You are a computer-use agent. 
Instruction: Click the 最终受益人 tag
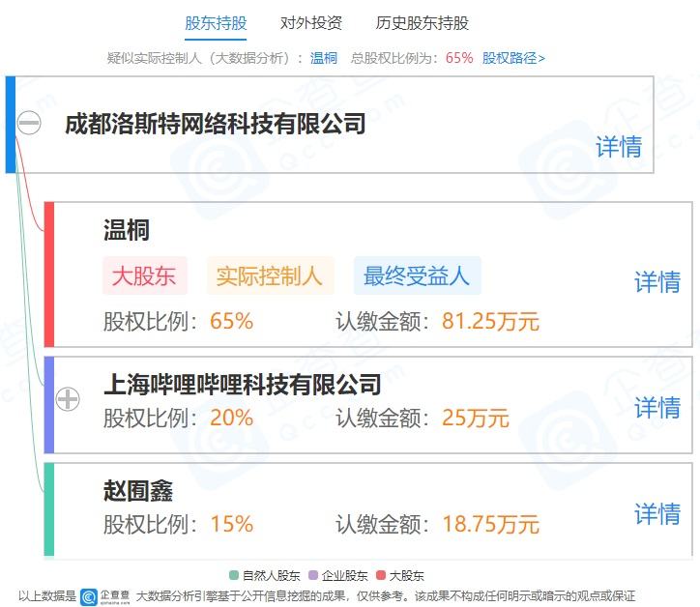point(417,276)
